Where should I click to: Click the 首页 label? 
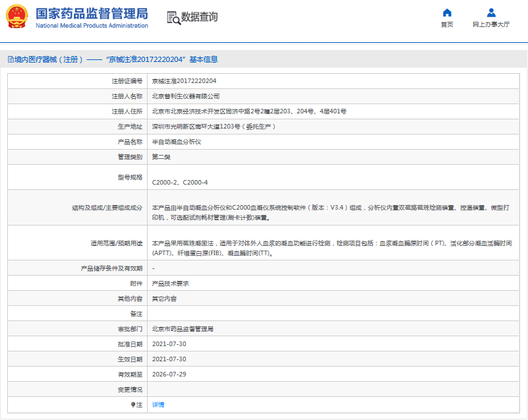(447, 24)
